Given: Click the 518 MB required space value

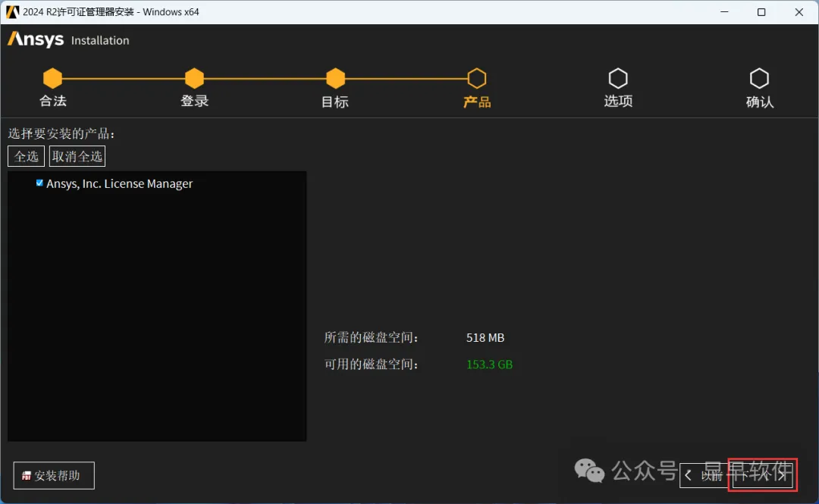Looking at the screenshot, I should point(485,338).
